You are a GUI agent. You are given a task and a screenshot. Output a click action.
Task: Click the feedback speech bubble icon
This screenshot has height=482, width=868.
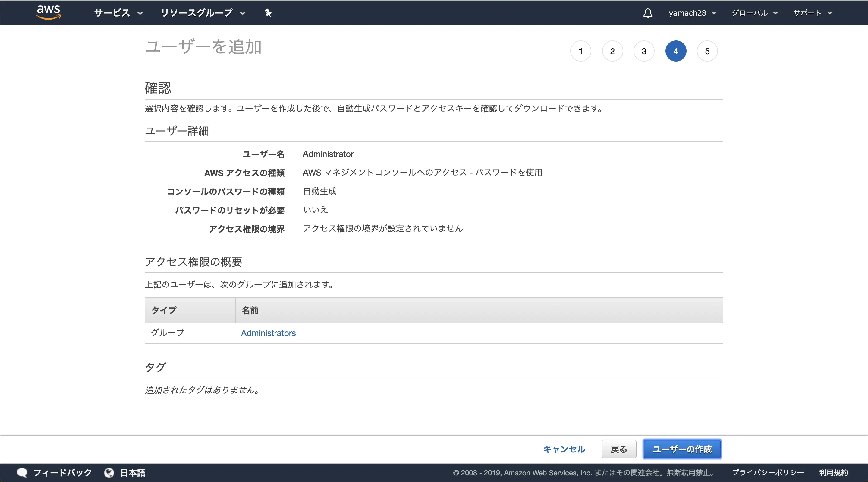click(22, 473)
